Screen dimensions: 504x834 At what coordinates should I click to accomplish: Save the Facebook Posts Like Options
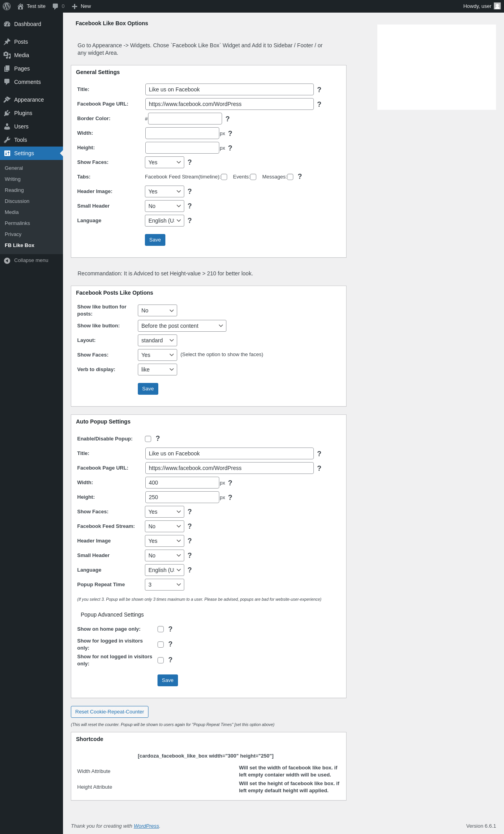tap(148, 389)
